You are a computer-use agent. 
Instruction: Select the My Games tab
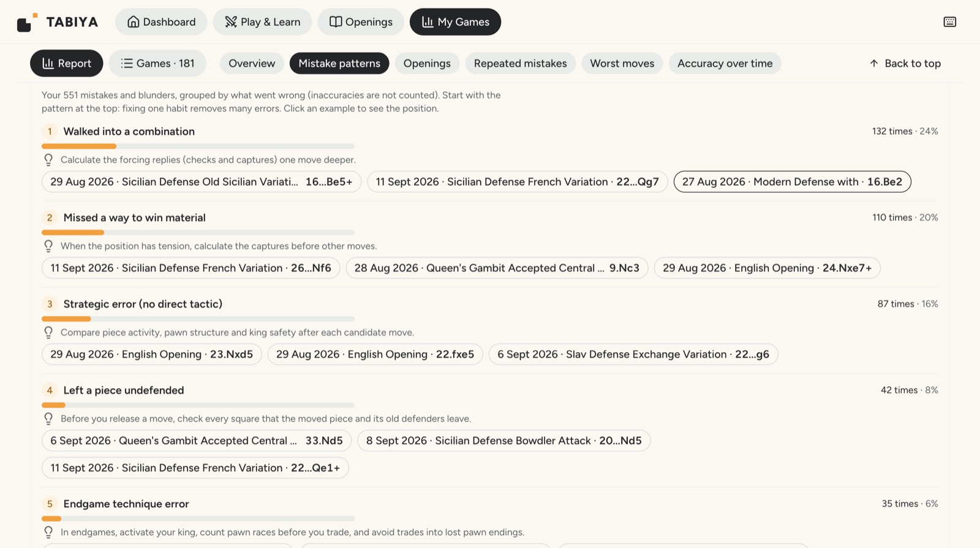click(x=455, y=22)
